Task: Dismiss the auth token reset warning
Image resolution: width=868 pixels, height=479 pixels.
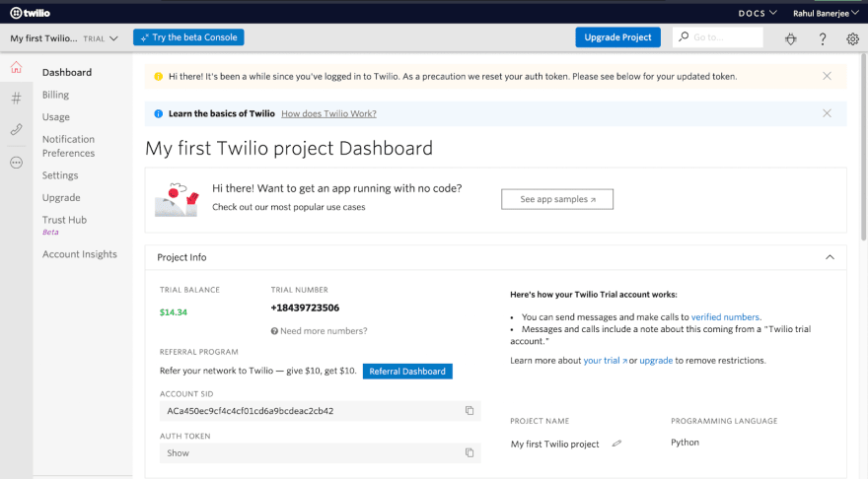Action: point(827,76)
